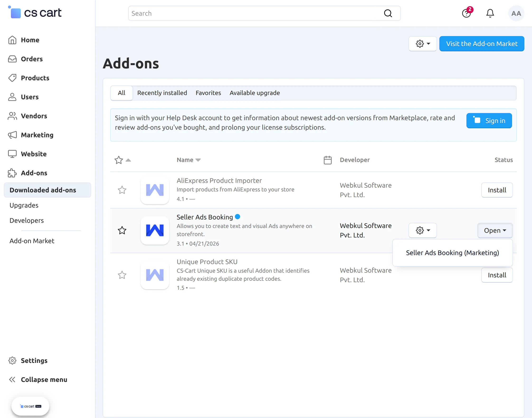Switch to Recently installed tab
Viewport: 532px width, 418px height.
click(162, 93)
